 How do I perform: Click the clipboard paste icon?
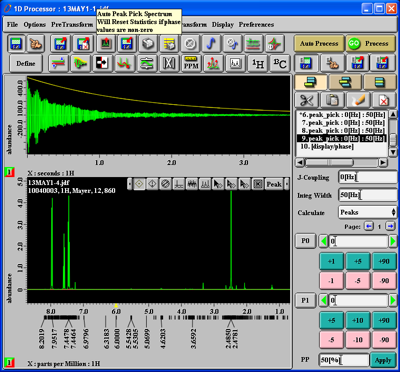pos(332,100)
